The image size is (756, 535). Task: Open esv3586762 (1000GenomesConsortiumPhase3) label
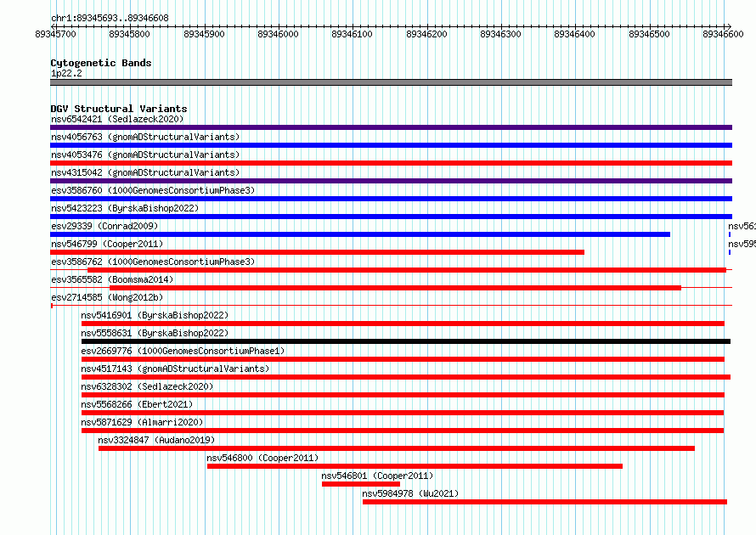pyautogui.click(x=153, y=262)
